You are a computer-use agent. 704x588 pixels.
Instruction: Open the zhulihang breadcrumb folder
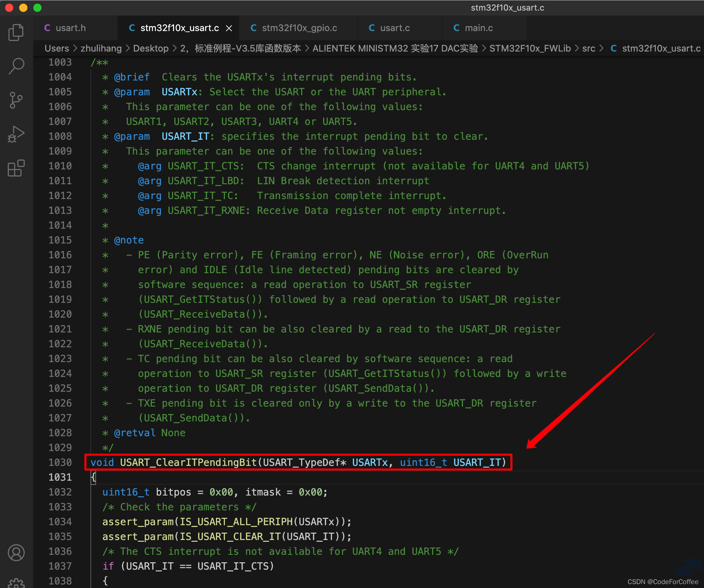click(101, 48)
